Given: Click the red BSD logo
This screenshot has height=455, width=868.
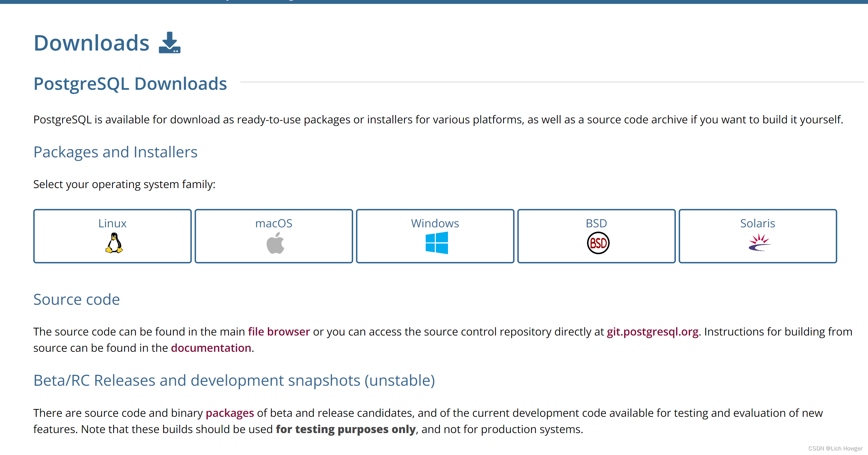Looking at the screenshot, I should pyautogui.click(x=598, y=243).
